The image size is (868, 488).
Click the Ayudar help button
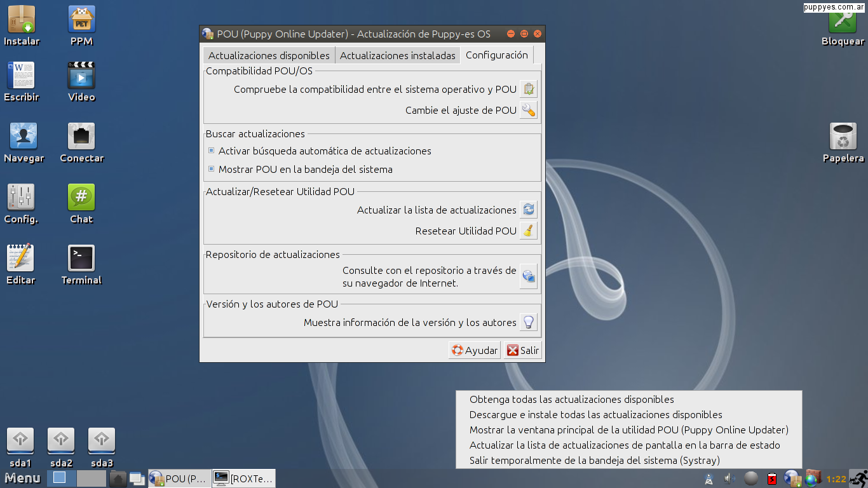475,350
